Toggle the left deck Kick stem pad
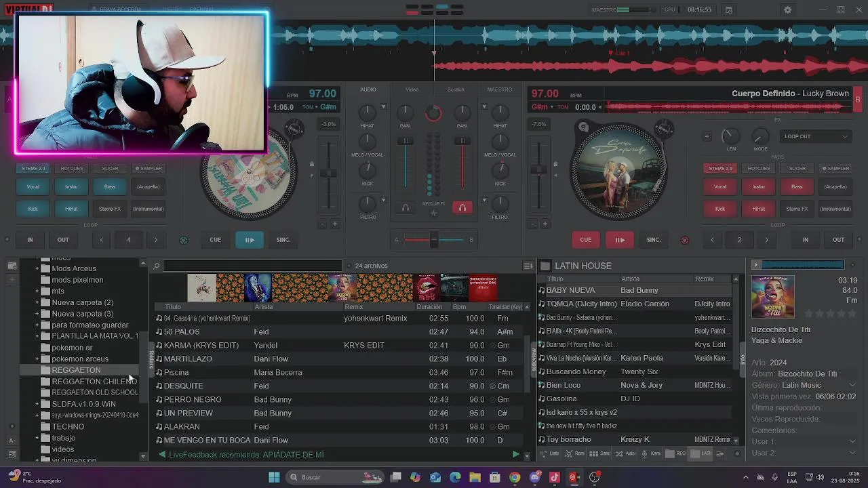The height and width of the screenshot is (488, 868). pyautogui.click(x=33, y=209)
